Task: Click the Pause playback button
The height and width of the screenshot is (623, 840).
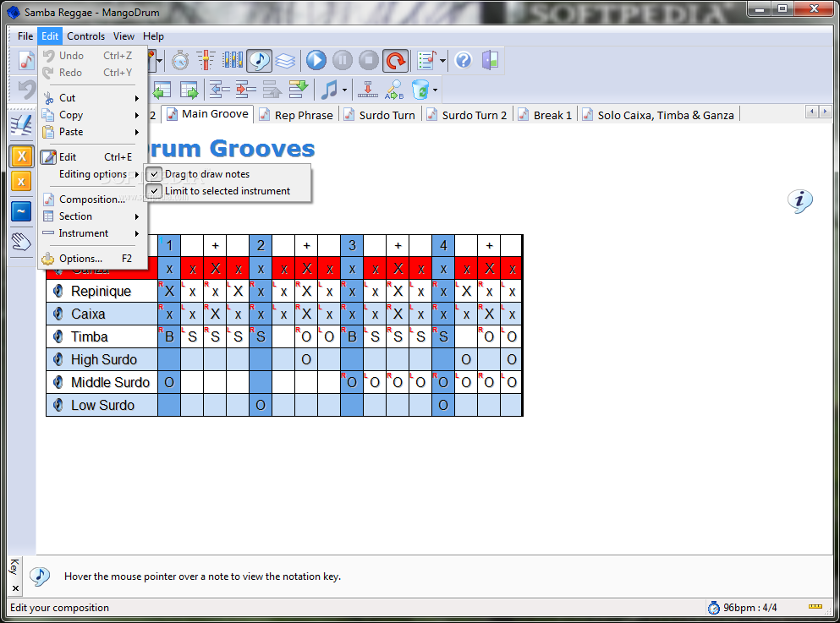Action: [x=343, y=60]
